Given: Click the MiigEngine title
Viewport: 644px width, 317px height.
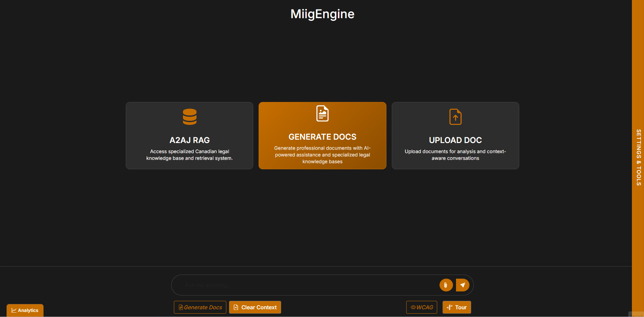Looking at the screenshot, I should click(x=323, y=14).
